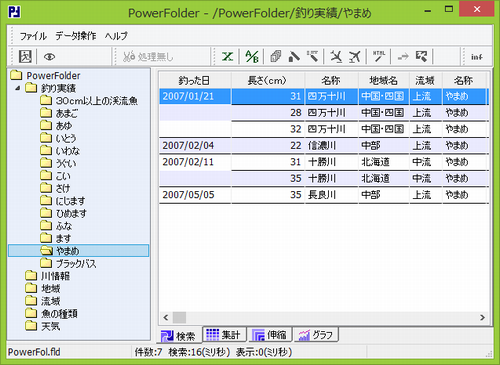
Task: Collapse the 釣り実績 tree node
Action: 18,88
